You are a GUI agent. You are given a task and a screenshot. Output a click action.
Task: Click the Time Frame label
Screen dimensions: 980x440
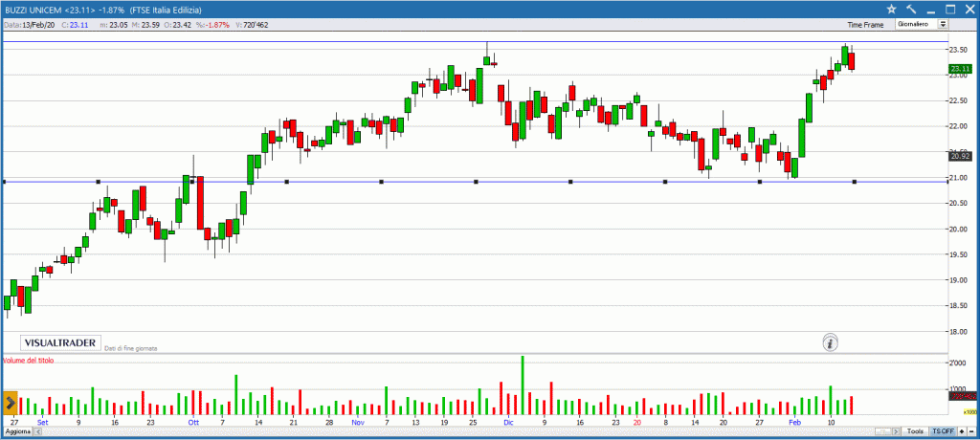coord(865,24)
